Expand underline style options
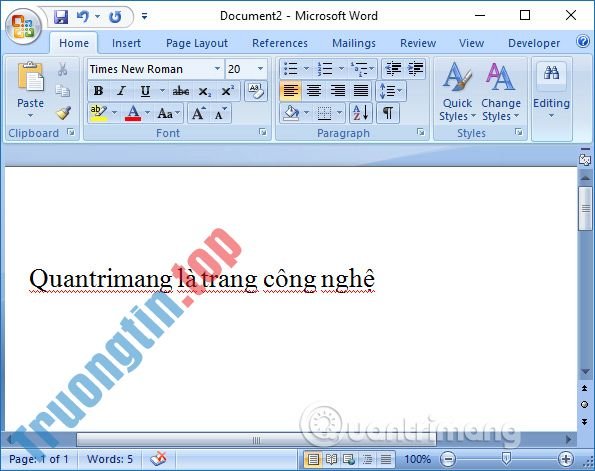595x471 pixels. (162, 91)
